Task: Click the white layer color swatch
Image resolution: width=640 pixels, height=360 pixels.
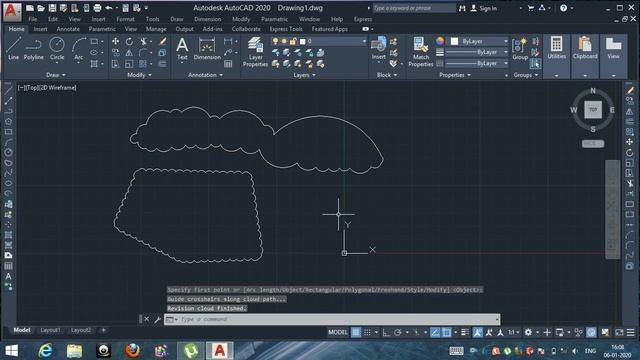Action: pos(302,41)
